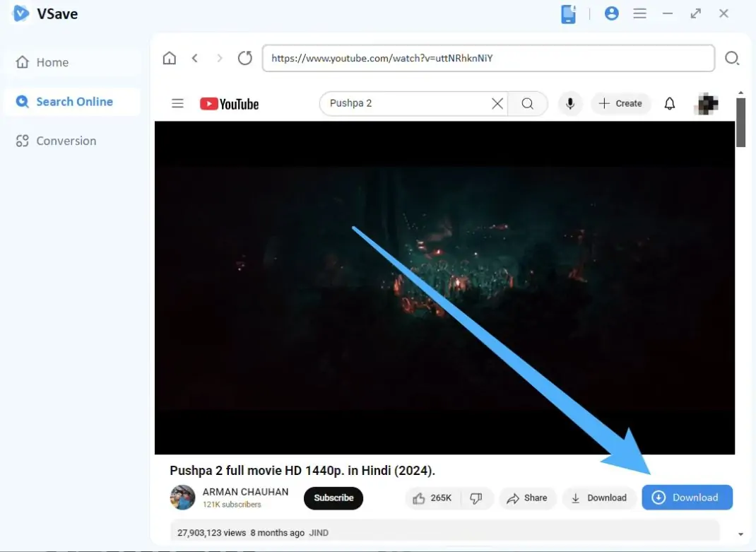
Task: Expand the Create menu on YouTube
Action: point(620,103)
